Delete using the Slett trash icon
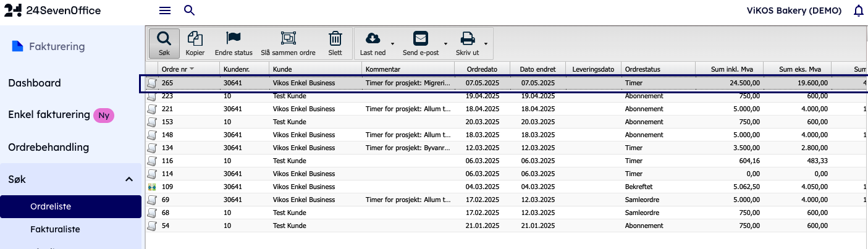 pos(335,39)
